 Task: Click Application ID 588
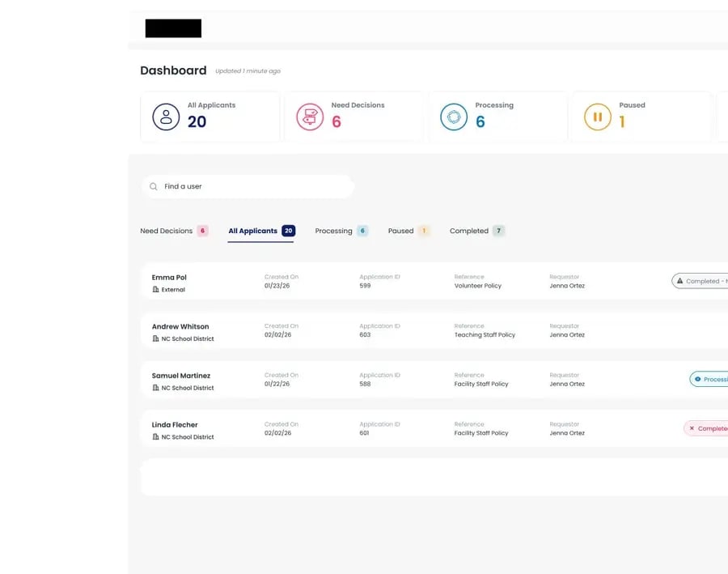[x=365, y=384]
